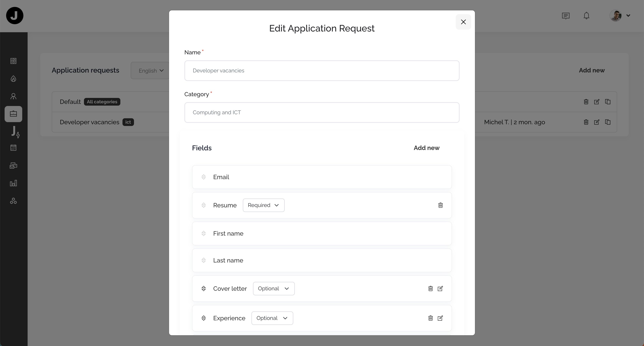
Task: Open the Resume Required dropdown
Action: point(264,205)
